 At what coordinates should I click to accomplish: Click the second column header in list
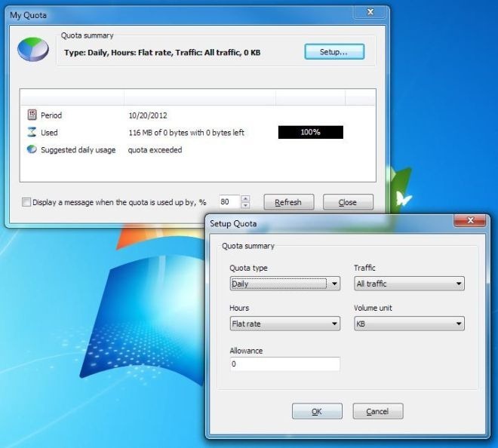200,97
